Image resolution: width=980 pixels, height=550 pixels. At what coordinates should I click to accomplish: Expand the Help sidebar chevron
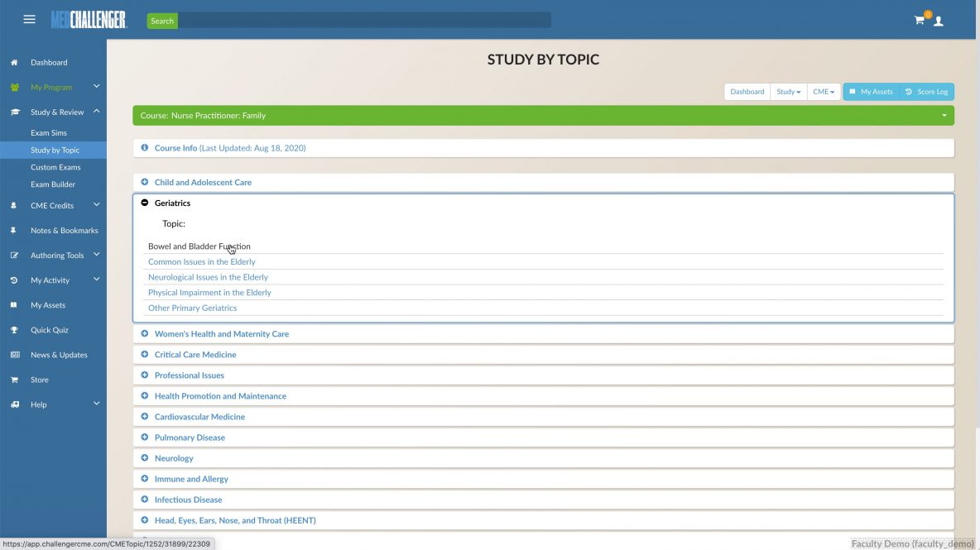[x=96, y=404]
